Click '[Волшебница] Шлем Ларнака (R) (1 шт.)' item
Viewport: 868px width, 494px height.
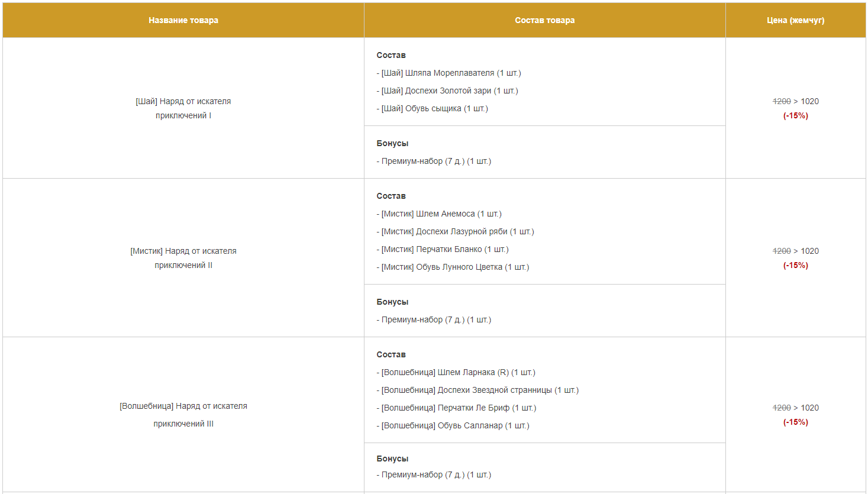(456, 372)
